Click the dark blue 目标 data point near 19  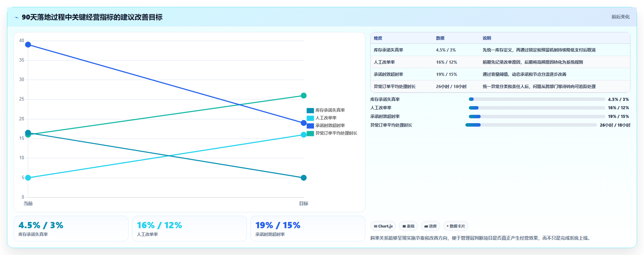pos(304,123)
